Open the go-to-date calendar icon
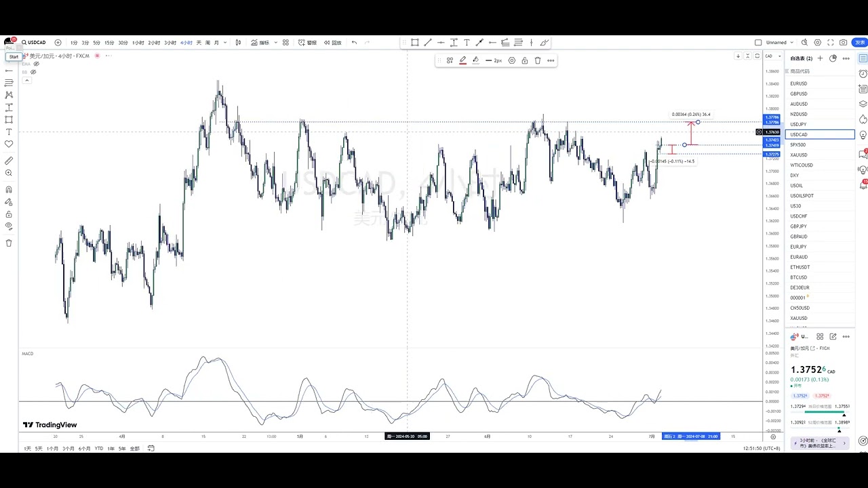Image resolution: width=868 pixels, height=488 pixels. tap(151, 448)
